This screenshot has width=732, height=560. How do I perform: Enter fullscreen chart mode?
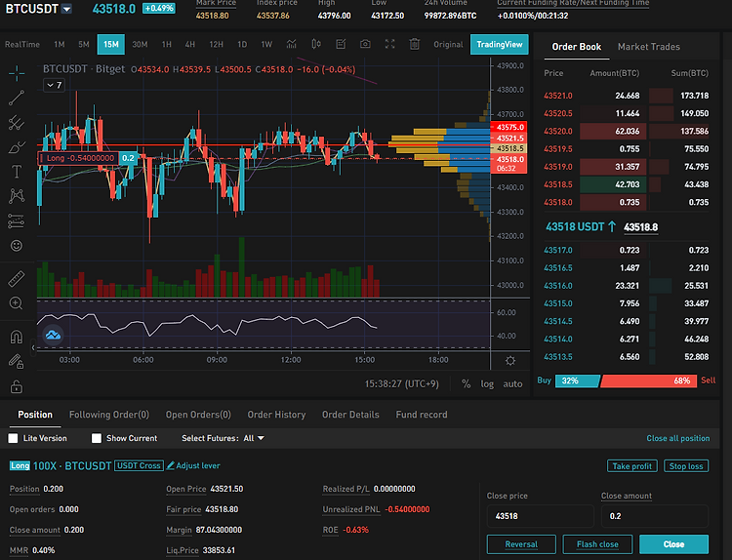tap(389, 44)
